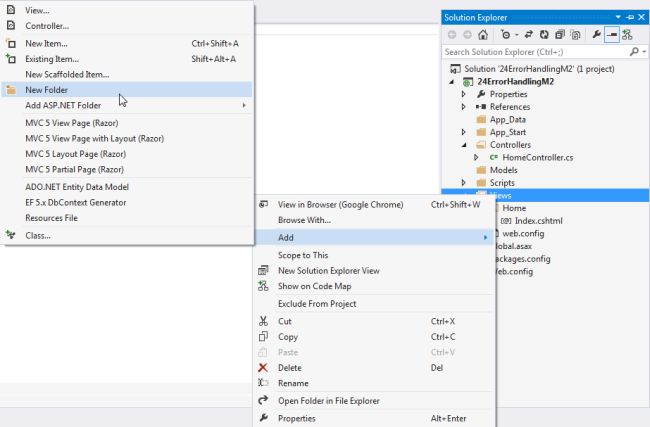Open Properties via the wrench toolbar icon
This screenshot has height=427, width=650.
(x=596, y=34)
